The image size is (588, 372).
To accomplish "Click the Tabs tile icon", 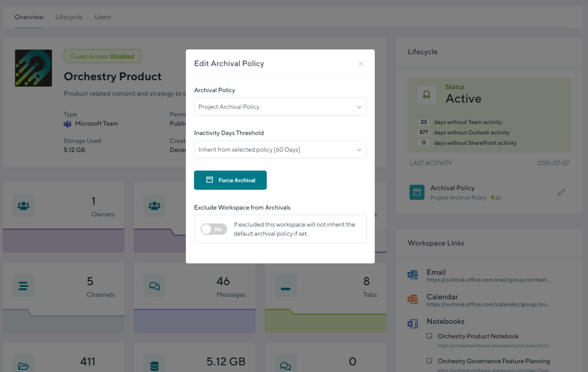I will [x=286, y=286].
